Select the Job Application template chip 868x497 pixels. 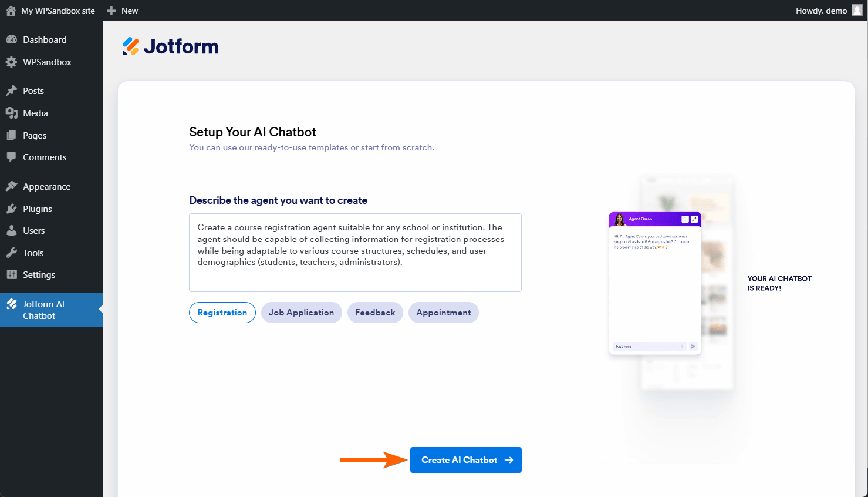(301, 313)
